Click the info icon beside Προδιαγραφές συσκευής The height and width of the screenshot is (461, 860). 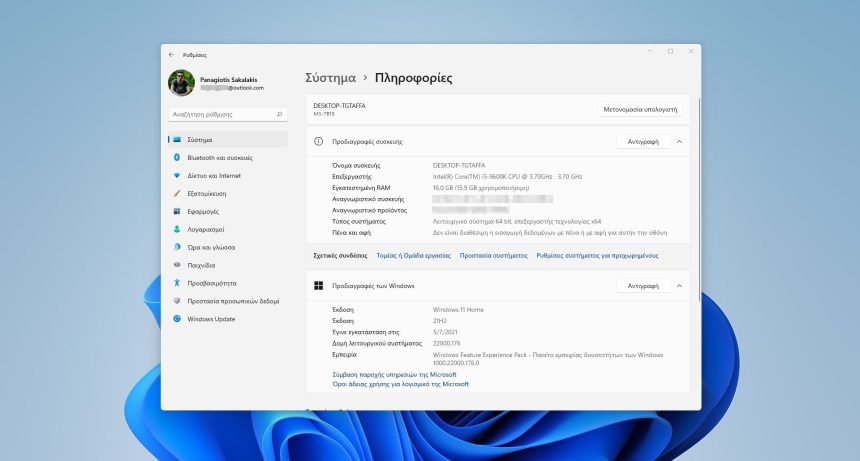pyautogui.click(x=318, y=141)
